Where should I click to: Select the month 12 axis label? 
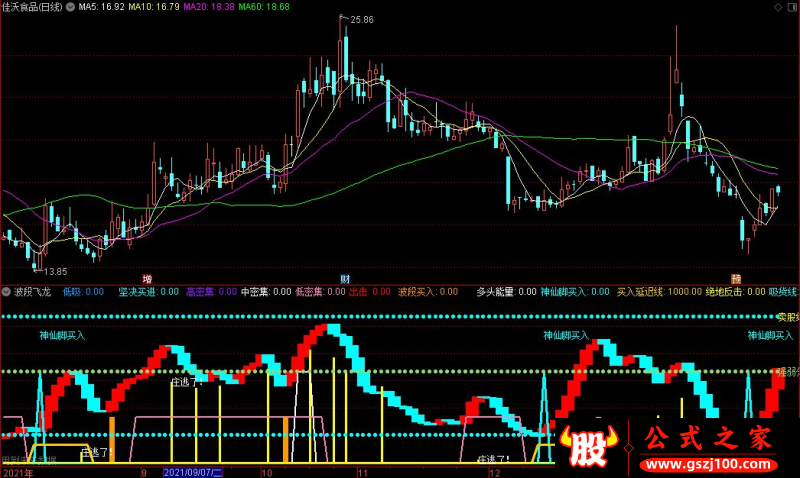(494, 473)
